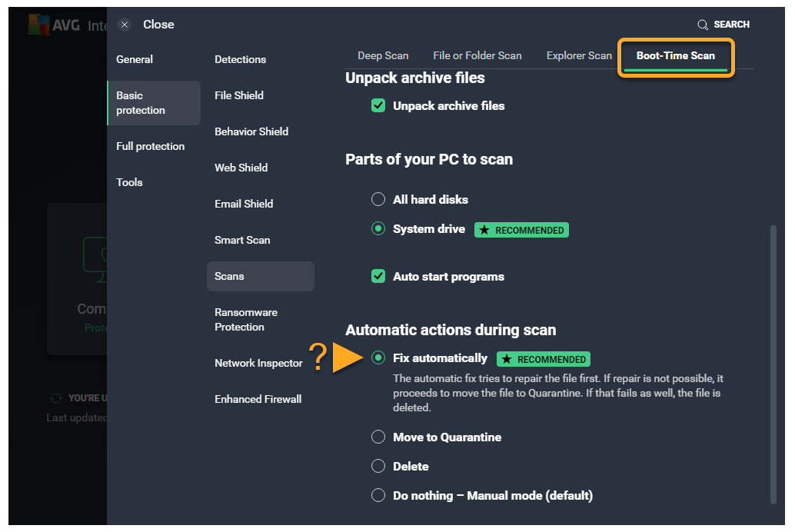Viewport: 795px width, 532px height.
Task: Click the Search magnifier icon
Action: tap(703, 25)
